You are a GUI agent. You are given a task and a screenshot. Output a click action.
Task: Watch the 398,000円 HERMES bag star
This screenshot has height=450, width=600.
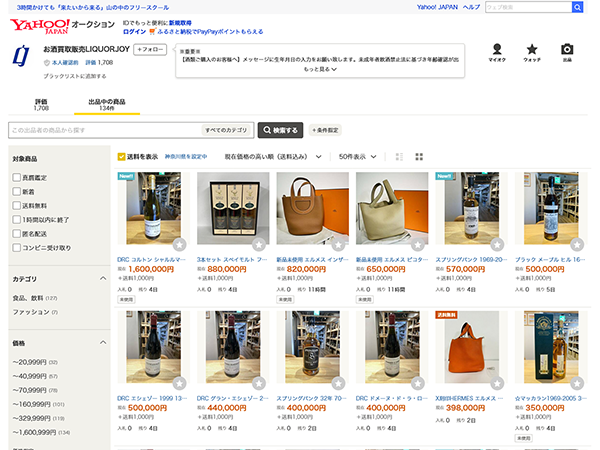click(x=497, y=383)
